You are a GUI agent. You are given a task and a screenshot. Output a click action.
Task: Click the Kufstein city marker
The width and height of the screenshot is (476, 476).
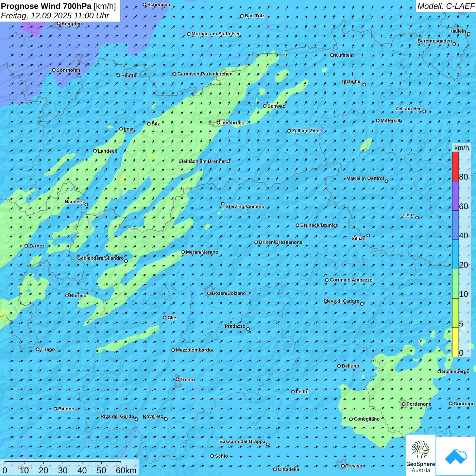[x=332, y=55]
